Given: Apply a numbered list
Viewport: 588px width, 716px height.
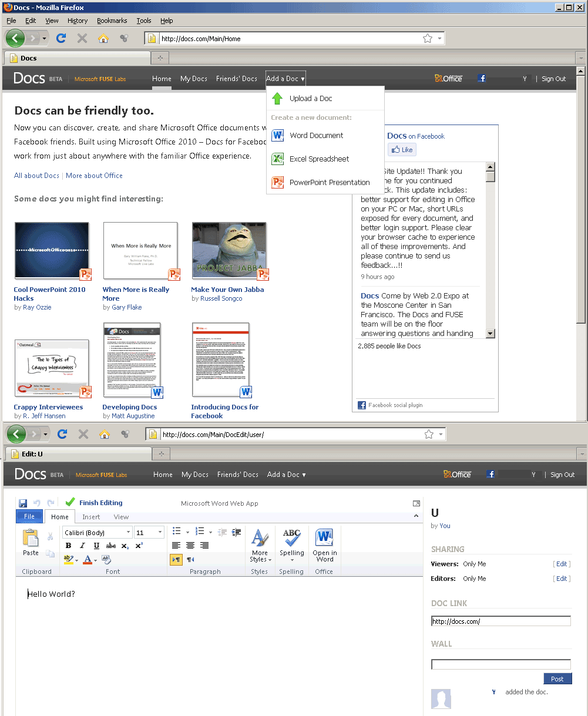Looking at the screenshot, I should (199, 532).
